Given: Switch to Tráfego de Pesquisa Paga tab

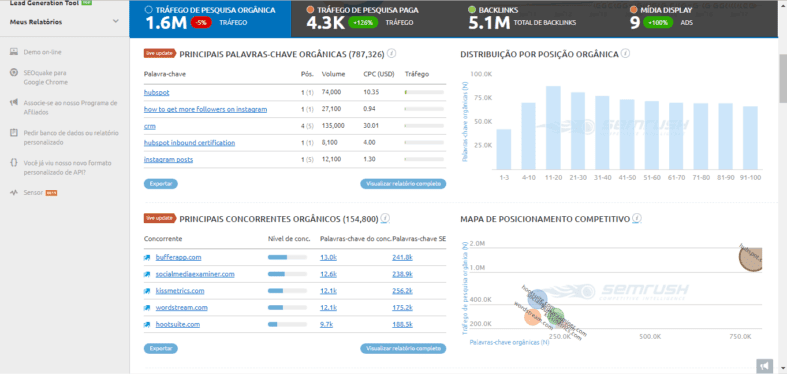Looking at the screenshot, I should (x=371, y=18).
